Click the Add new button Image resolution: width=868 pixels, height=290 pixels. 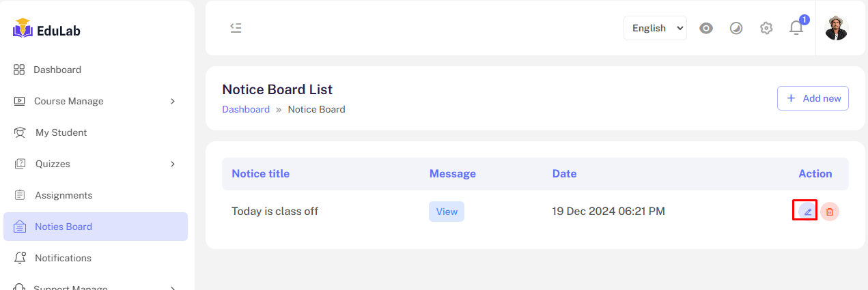[813, 98]
